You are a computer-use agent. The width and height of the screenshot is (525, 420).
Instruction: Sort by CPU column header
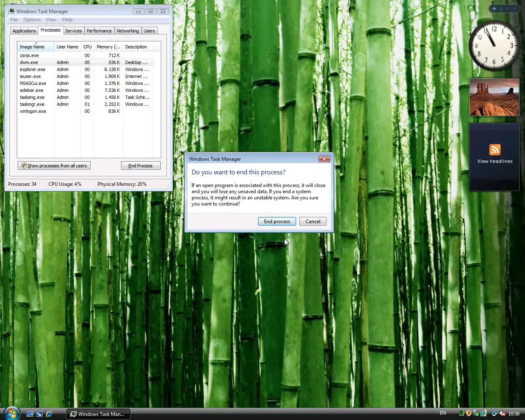87,47
